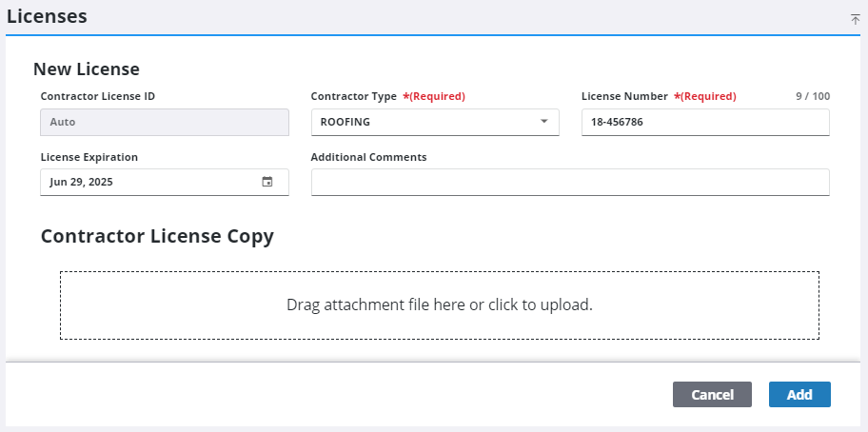Viewport: 868px width, 432px height.
Task: Open the License Expiration calendar picker icon
Action: pyautogui.click(x=267, y=182)
